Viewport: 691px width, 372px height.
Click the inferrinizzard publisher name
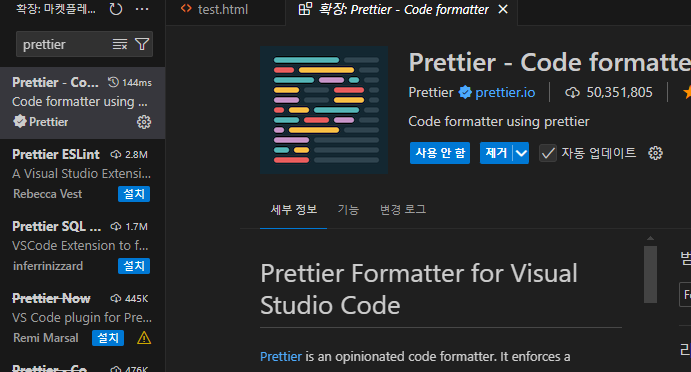[x=48, y=266]
